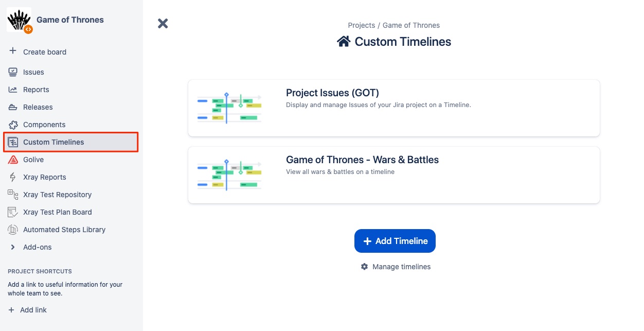Click the home icon beside Custom Timelines
This screenshot has height=331, width=644.
pos(344,42)
